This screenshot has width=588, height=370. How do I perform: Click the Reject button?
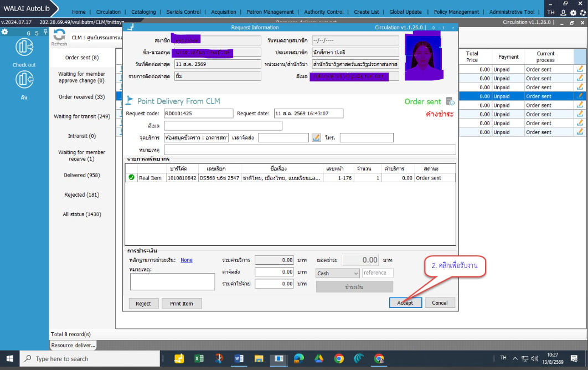[x=143, y=304]
